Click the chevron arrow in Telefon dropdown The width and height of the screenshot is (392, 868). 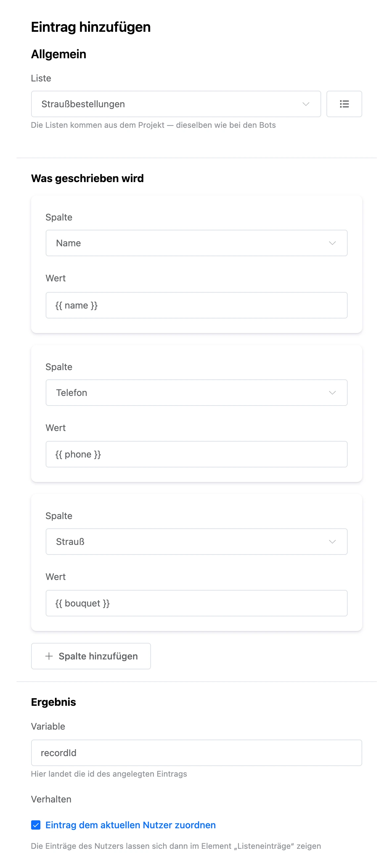click(332, 393)
